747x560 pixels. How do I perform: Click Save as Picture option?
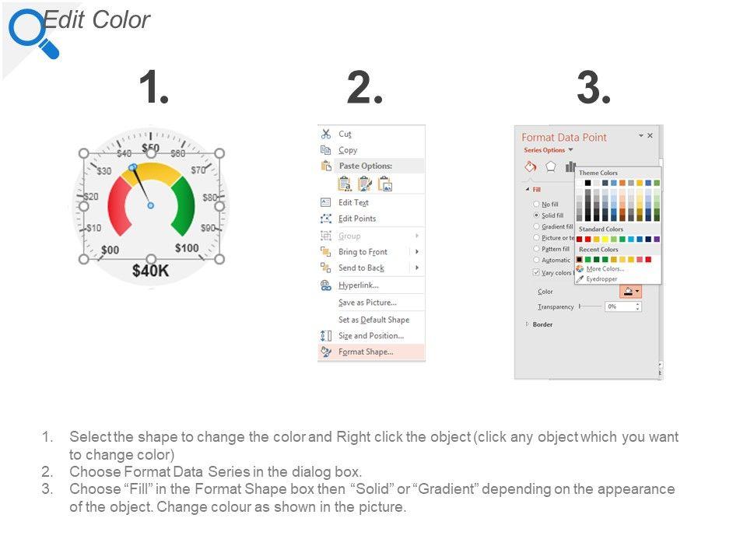tap(367, 303)
